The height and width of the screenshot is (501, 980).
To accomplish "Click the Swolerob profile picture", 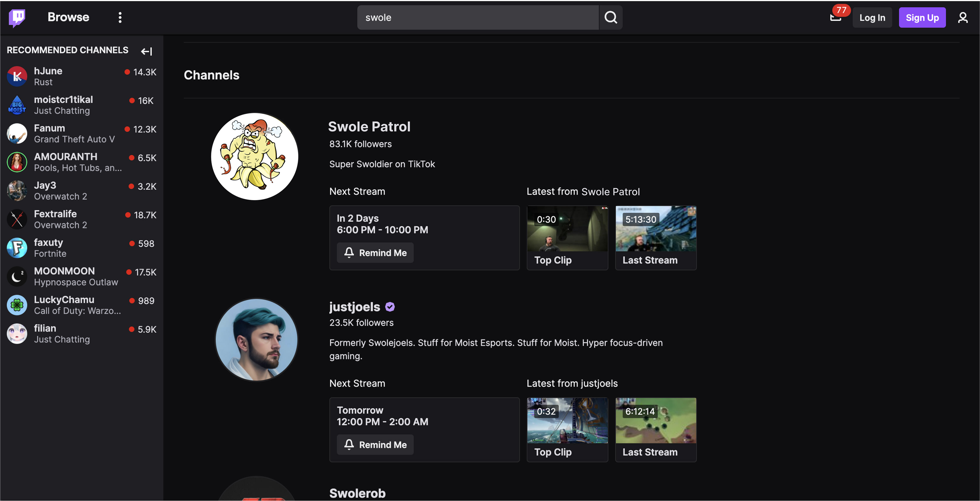I will tap(256, 488).
